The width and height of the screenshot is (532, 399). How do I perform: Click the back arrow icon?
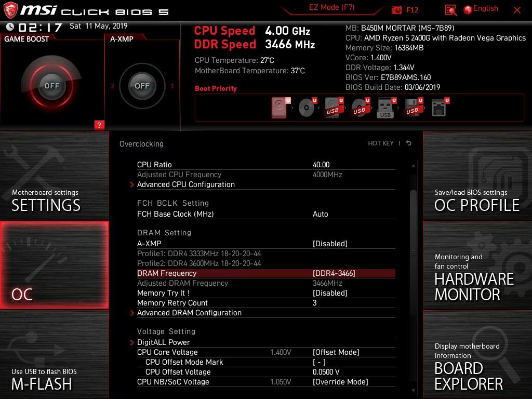(409, 143)
